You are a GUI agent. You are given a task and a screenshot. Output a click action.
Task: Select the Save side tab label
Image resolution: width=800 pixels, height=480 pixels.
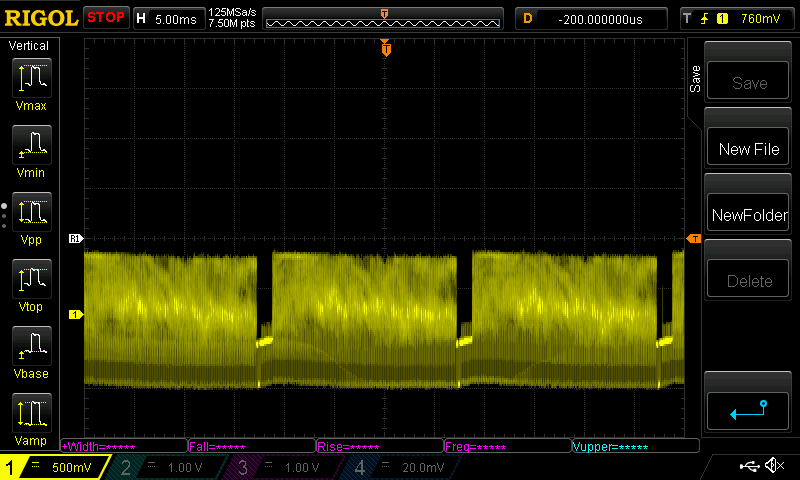[x=695, y=79]
